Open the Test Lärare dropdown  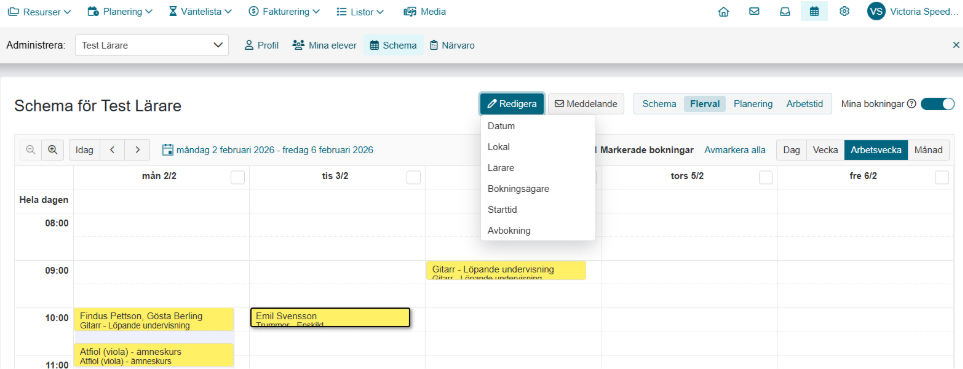tap(152, 45)
